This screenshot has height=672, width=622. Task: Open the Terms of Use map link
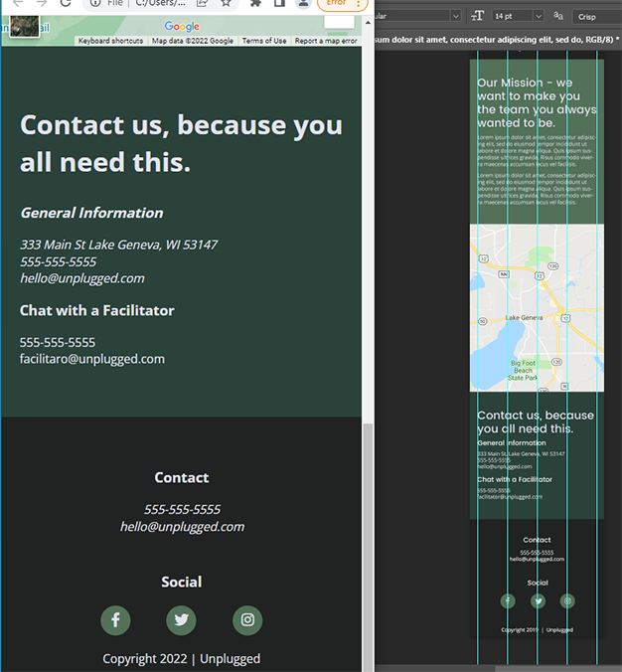pyautogui.click(x=264, y=41)
